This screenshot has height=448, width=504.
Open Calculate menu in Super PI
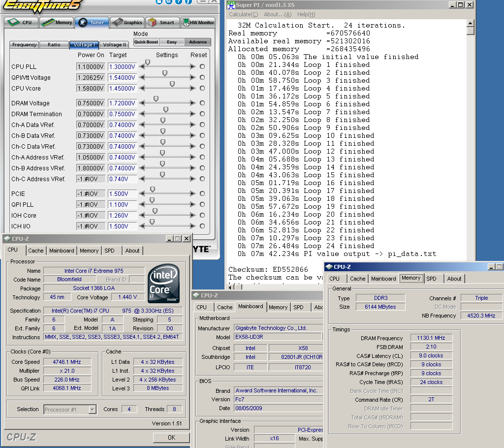(x=243, y=14)
